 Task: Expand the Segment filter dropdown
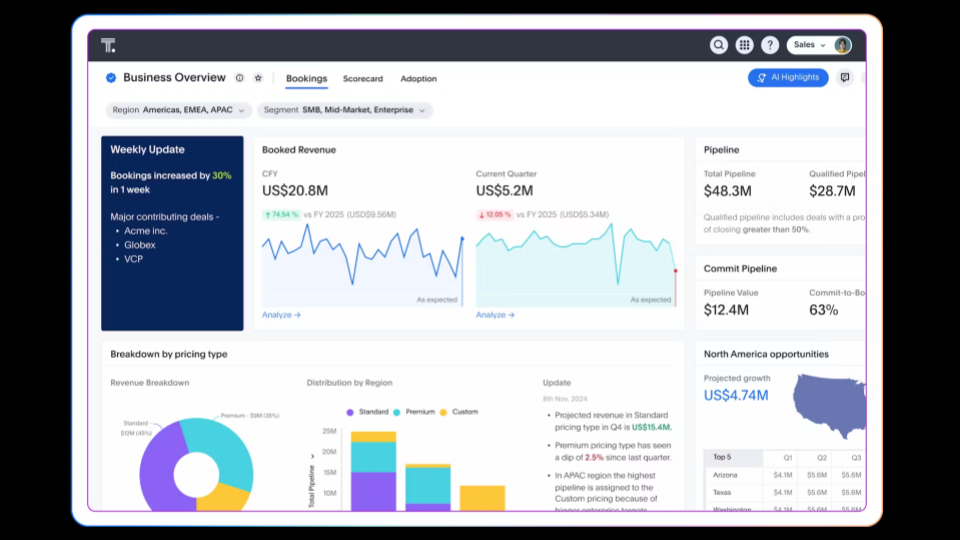click(344, 110)
